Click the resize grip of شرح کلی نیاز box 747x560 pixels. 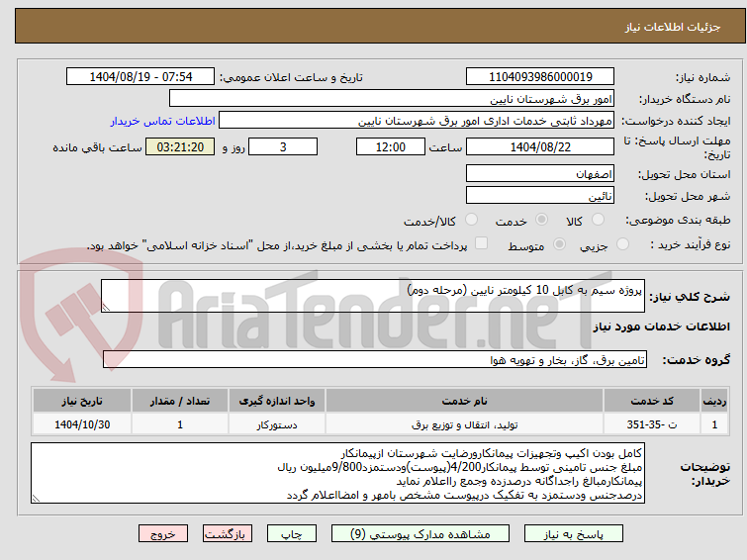106,308
